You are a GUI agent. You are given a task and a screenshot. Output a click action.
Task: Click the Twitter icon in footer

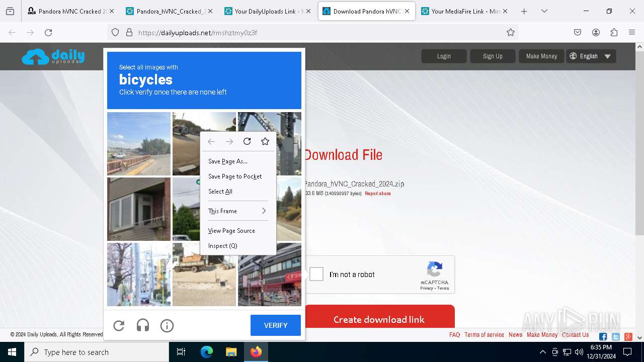coord(615,337)
